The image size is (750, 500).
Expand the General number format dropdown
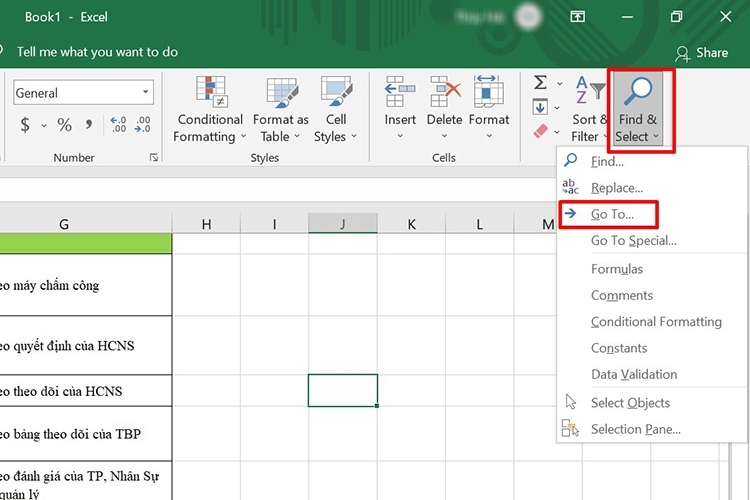[x=146, y=93]
